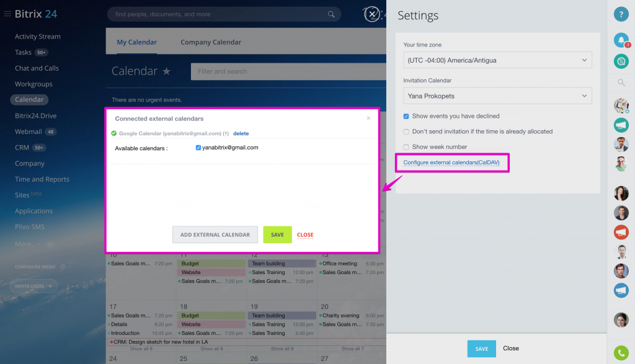Click the configure menu gear icon
Viewport: 635px width, 364px height.
pyautogui.click(x=63, y=267)
